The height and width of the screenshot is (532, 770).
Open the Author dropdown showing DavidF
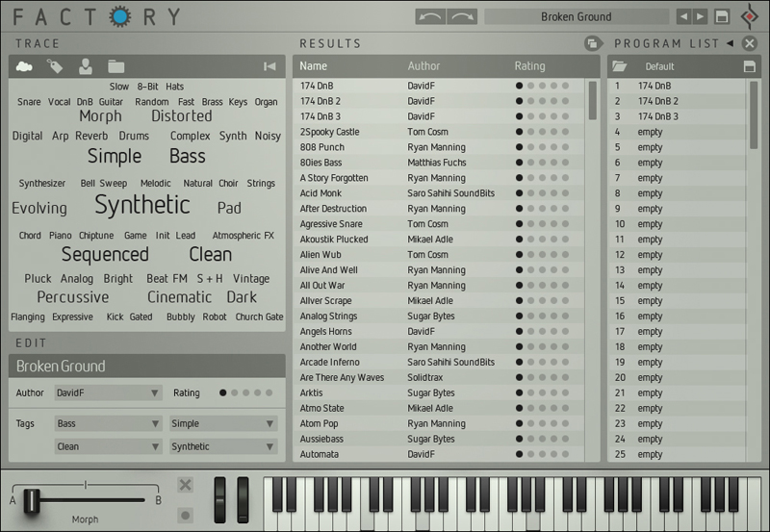tap(108, 393)
